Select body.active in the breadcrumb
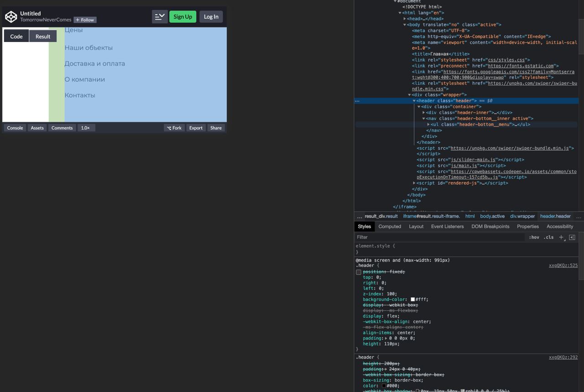The image size is (584, 392). pyautogui.click(x=492, y=216)
